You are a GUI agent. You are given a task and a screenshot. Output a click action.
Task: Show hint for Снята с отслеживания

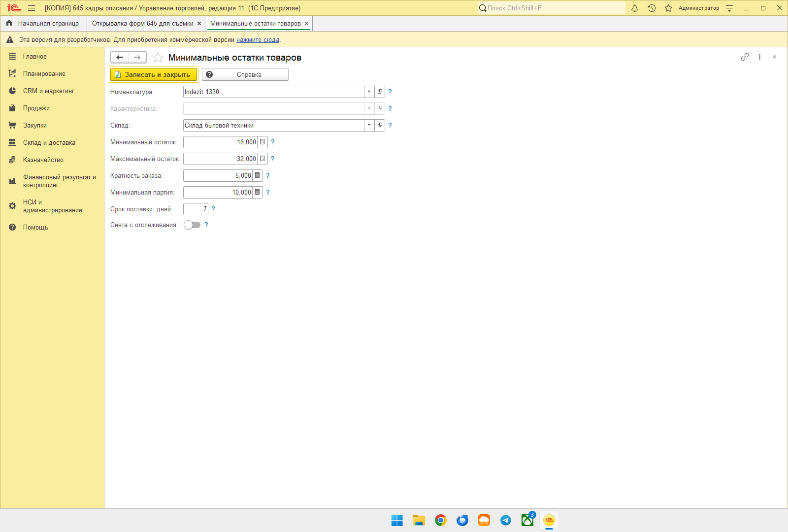click(x=206, y=225)
